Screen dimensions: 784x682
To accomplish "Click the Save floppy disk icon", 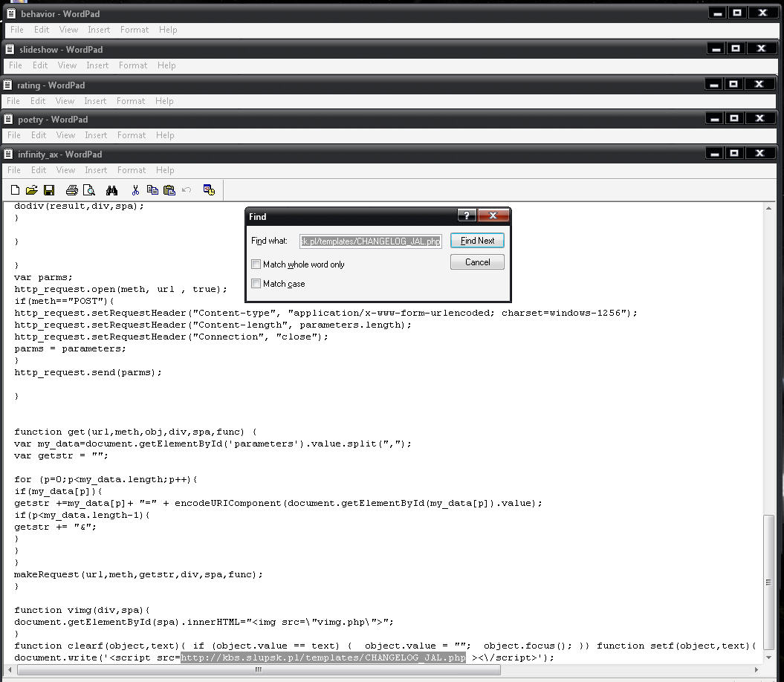I will [x=49, y=190].
